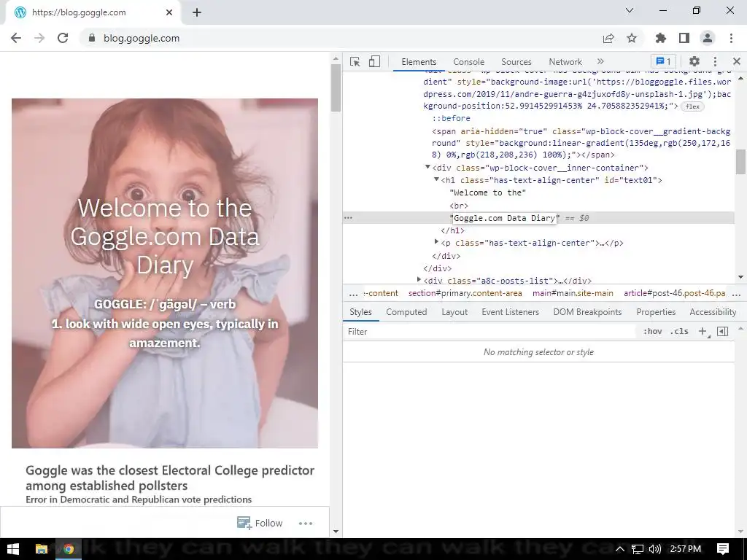Activate the DevTools inspect element picker
Image resolution: width=747 pixels, height=560 pixels.
point(355,61)
